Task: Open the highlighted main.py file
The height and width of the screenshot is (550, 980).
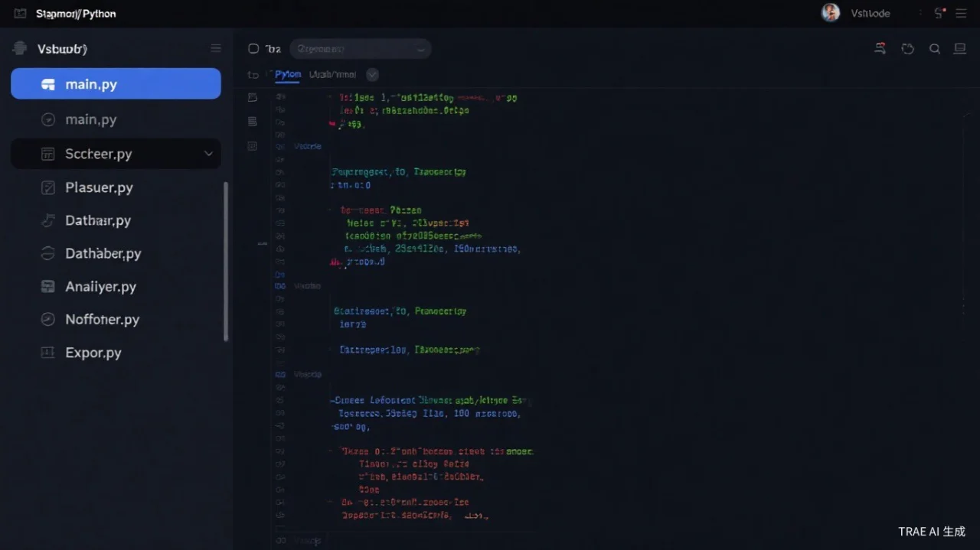Action: [116, 84]
